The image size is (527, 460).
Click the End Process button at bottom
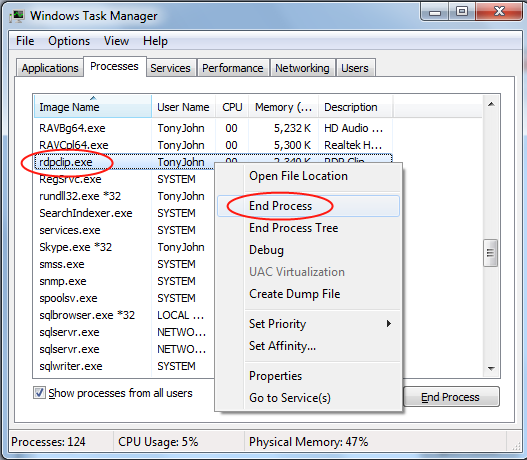coord(451,397)
